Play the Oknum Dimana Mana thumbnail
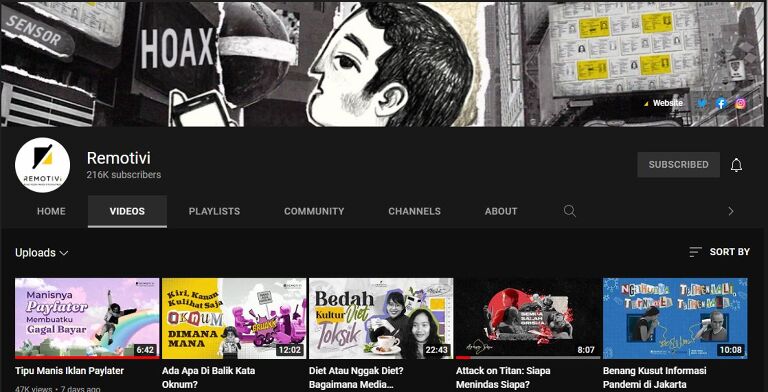The image size is (768, 392). tap(234, 318)
